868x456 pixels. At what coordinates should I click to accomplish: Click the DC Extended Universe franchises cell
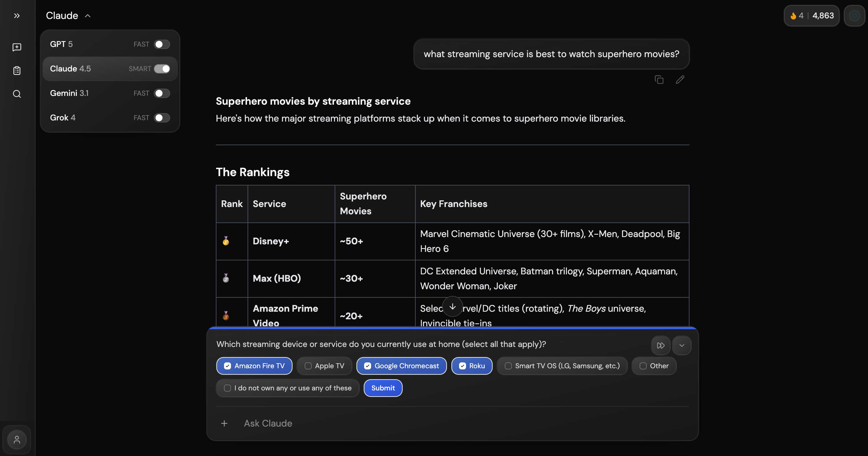click(x=552, y=279)
